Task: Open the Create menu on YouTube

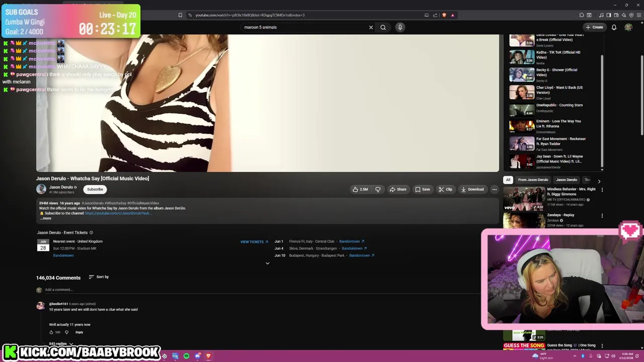Action: (x=594, y=27)
